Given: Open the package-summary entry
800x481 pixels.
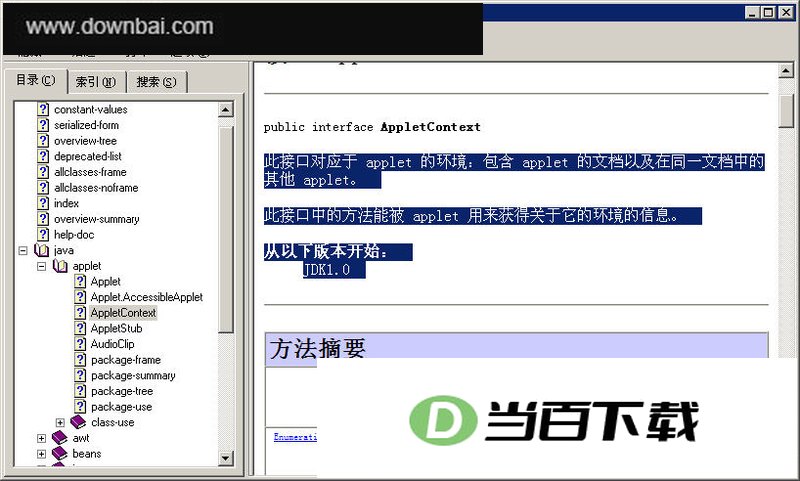Looking at the screenshot, I should click(x=133, y=375).
